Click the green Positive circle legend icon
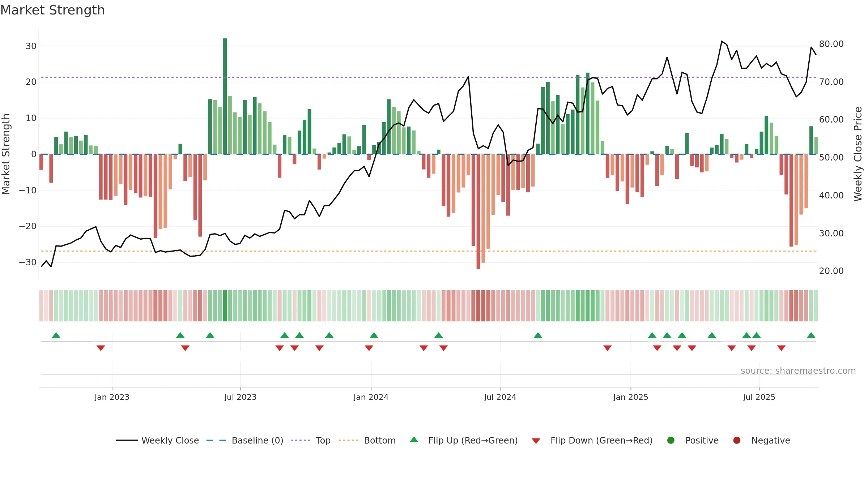The height and width of the screenshot is (488, 868). pyautogui.click(x=671, y=440)
